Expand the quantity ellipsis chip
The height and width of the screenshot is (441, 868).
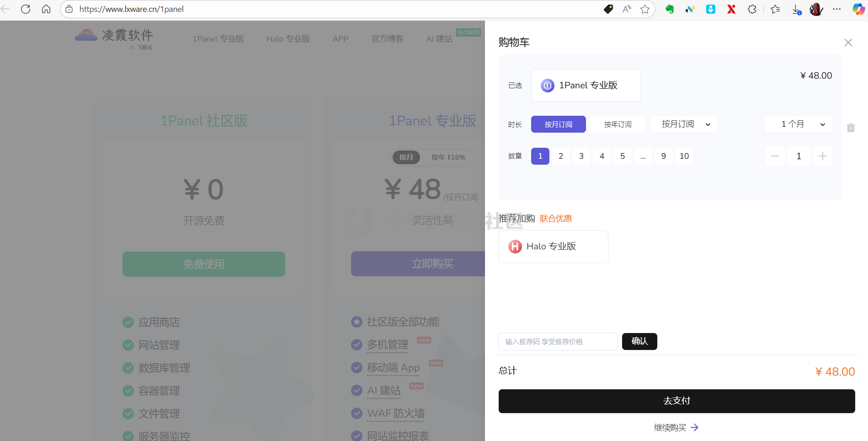(643, 156)
